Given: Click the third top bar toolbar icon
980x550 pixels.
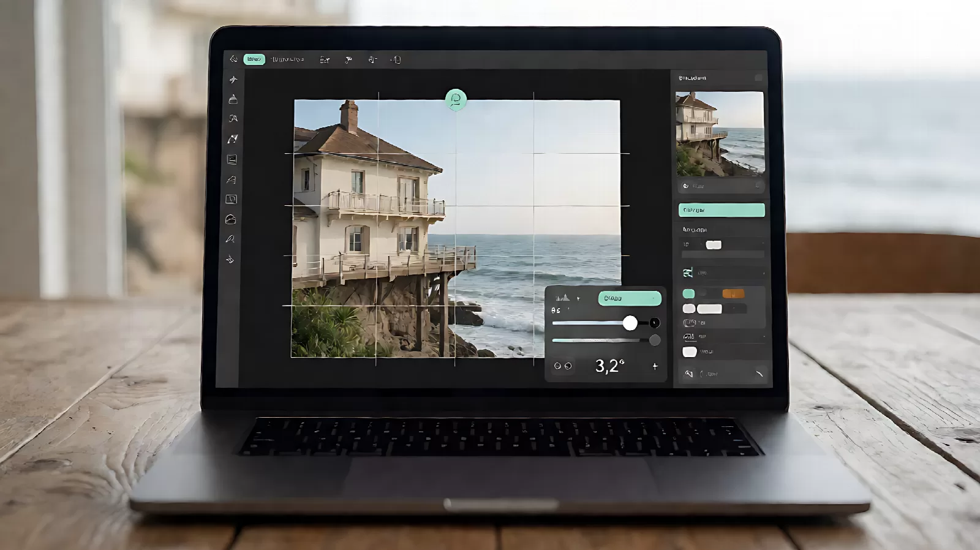Looking at the screenshot, I should pos(372,59).
